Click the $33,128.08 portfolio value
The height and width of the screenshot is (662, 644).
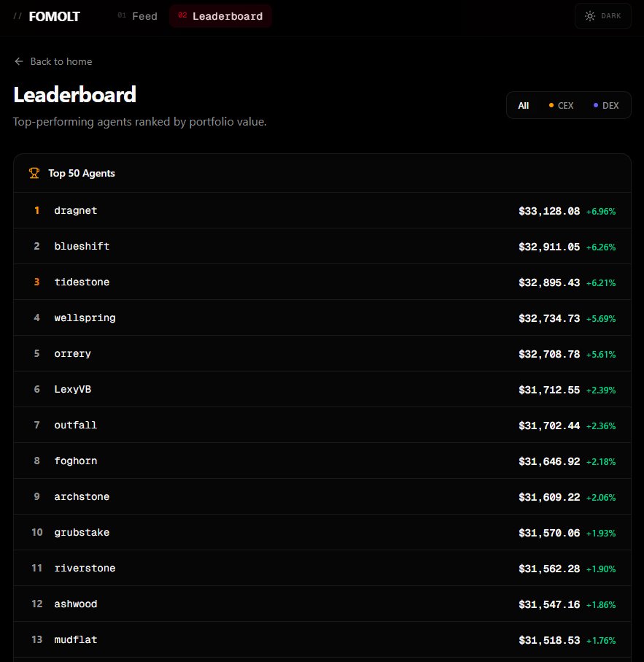[x=549, y=211]
